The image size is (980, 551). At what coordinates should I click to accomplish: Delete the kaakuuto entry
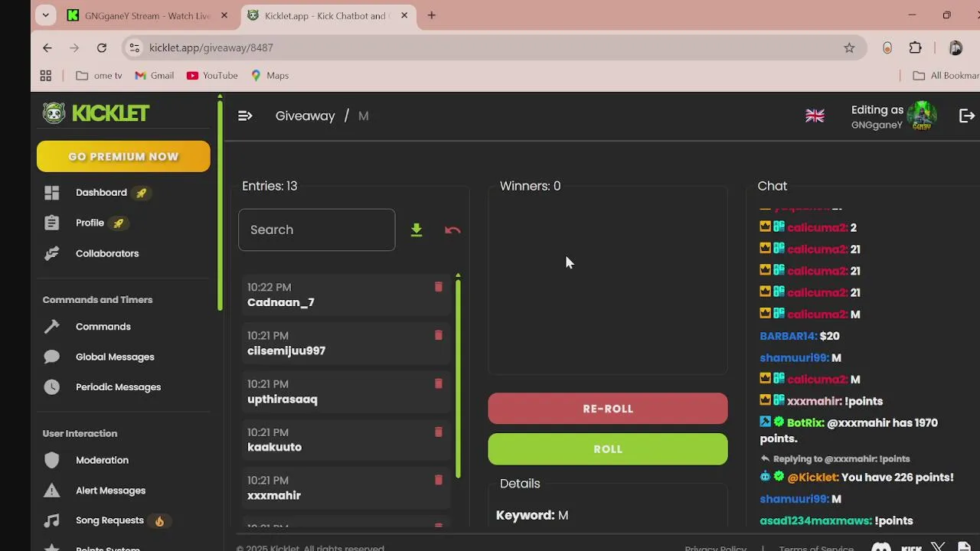[439, 432]
